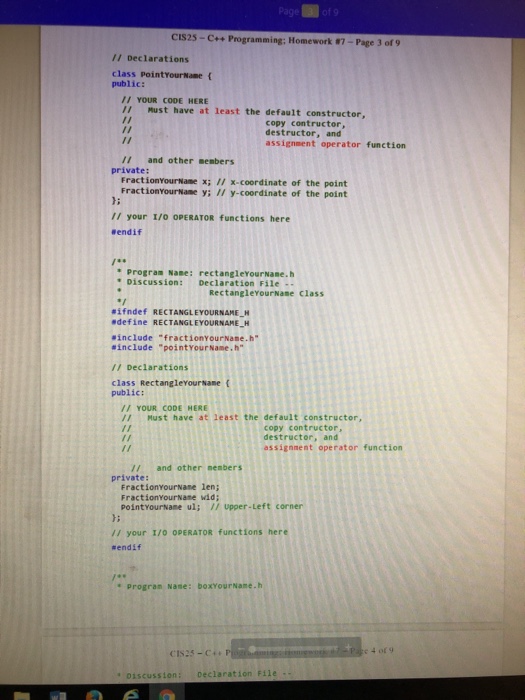Click the zoom slider handle
525x700 pixels.
click(252, 648)
